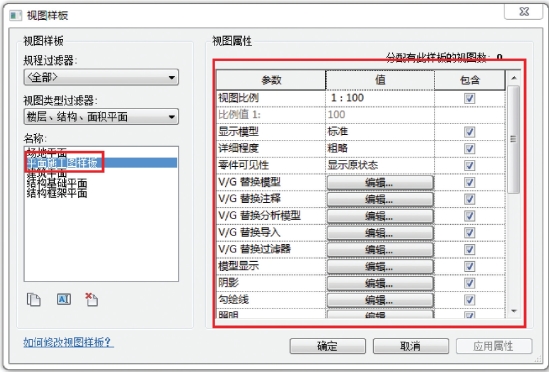Click the 勾绘线 编辑 button
This screenshot has height=372, width=549.
pyautogui.click(x=380, y=300)
